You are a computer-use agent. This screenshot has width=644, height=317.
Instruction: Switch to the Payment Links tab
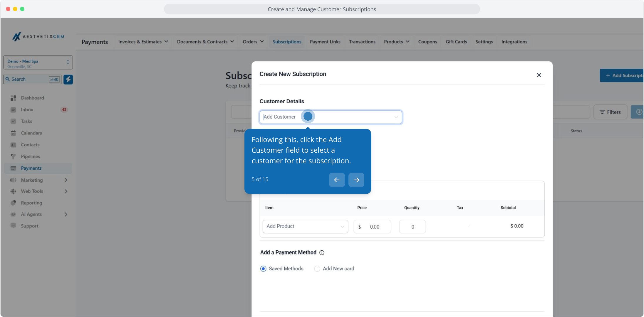tap(325, 42)
